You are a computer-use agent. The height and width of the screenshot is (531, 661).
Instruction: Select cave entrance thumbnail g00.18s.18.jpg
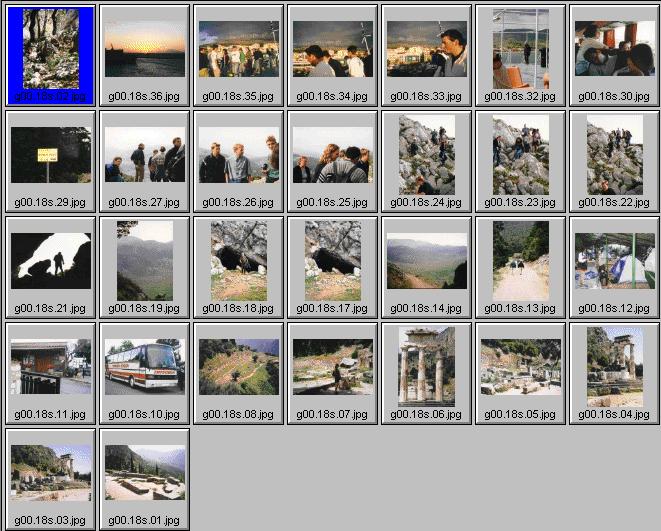(239, 261)
